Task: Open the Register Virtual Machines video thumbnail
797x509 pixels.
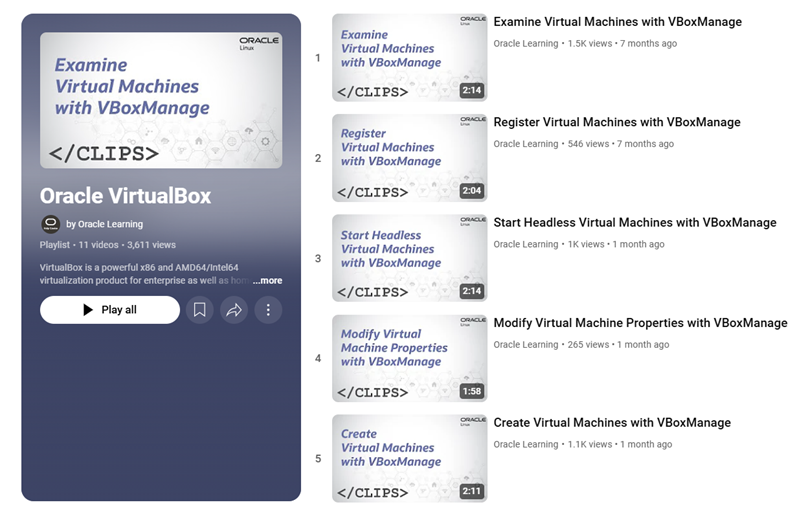Action: click(x=410, y=158)
